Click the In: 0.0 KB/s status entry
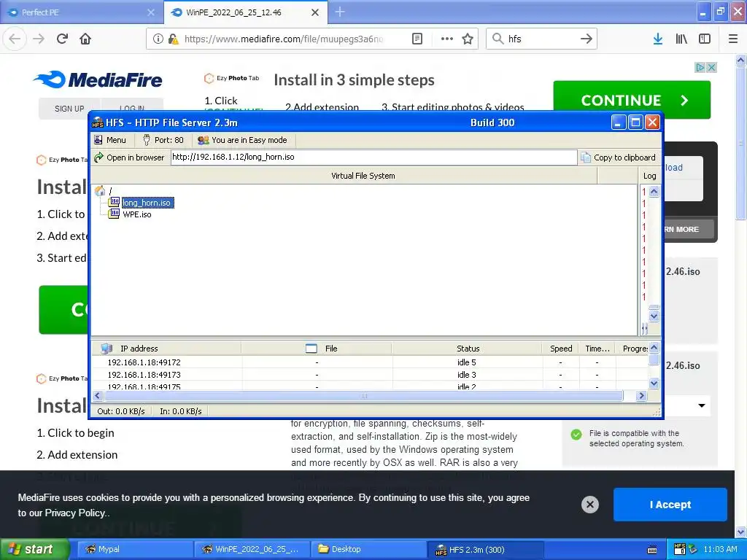747x560 pixels. tap(181, 411)
